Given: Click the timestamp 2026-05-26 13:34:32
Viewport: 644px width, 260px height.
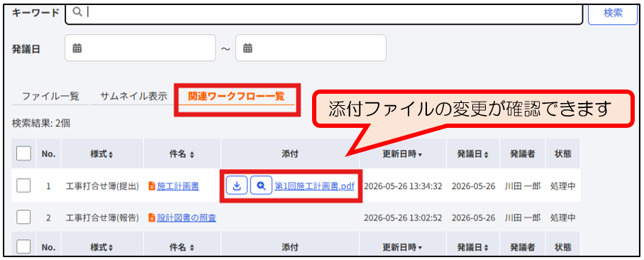Looking at the screenshot, I should [x=403, y=186].
